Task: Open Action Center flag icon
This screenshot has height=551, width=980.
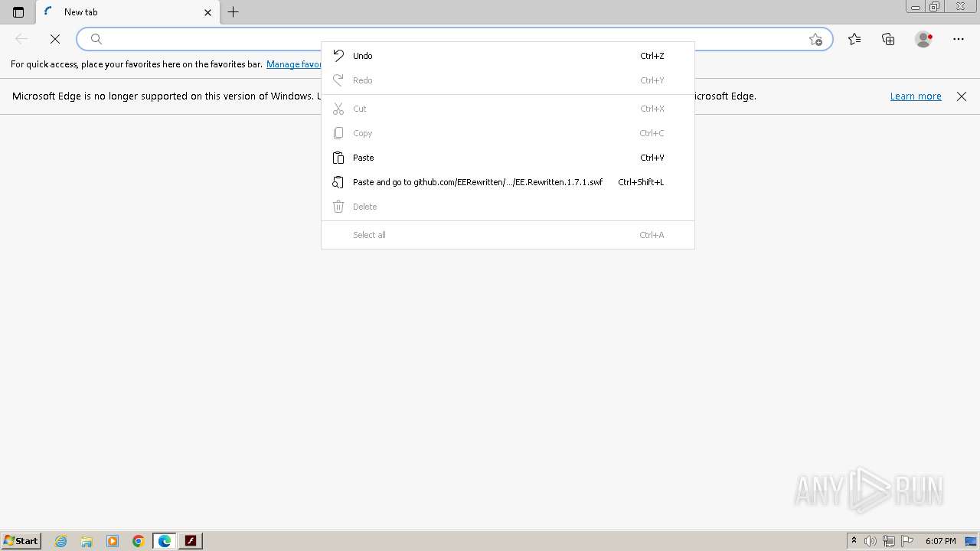Action: (907, 541)
